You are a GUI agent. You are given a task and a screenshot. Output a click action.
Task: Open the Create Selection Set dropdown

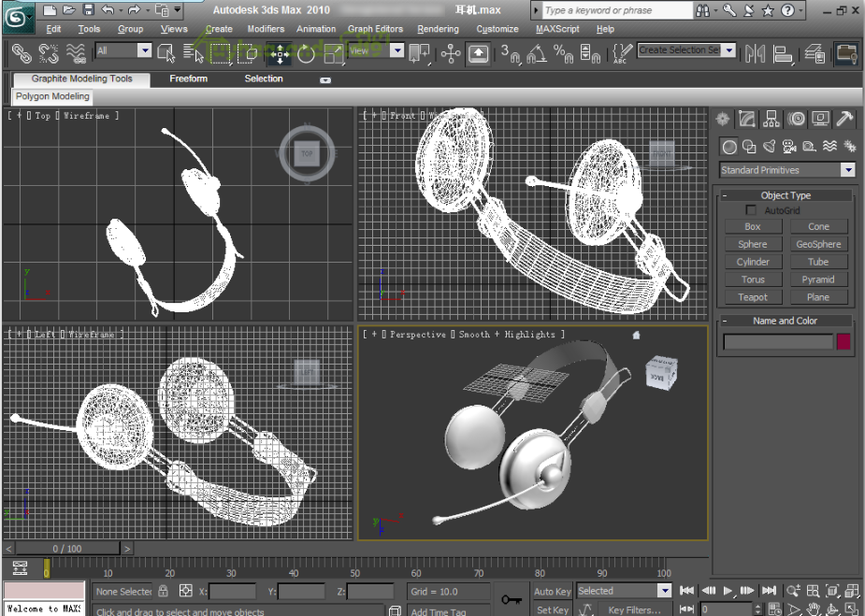pyautogui.click(x=729, y=50)
